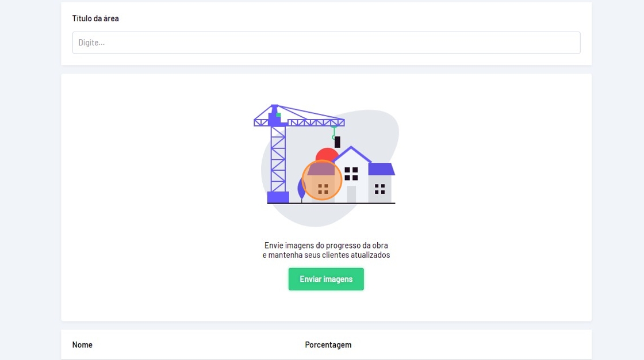Click the green Enviar imagens button

(x=326, y=279)
